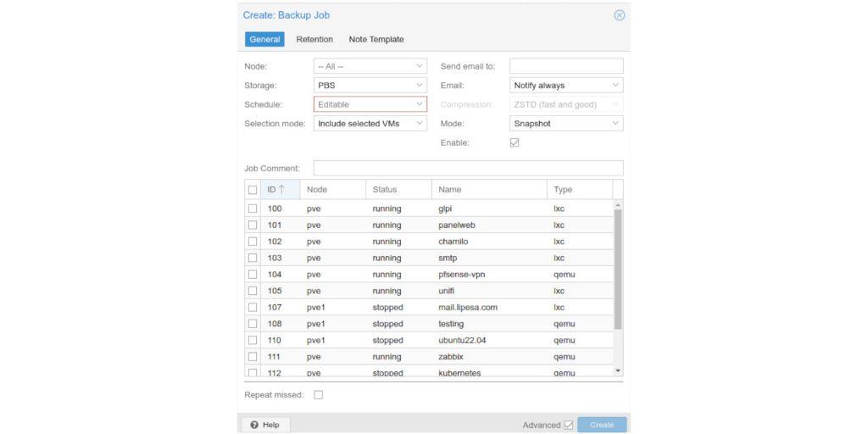Viewport: 868px width, 434px height.
Task: Click the scrollbar down arrow
Action: pyautogui.click(x=618, y=371)
